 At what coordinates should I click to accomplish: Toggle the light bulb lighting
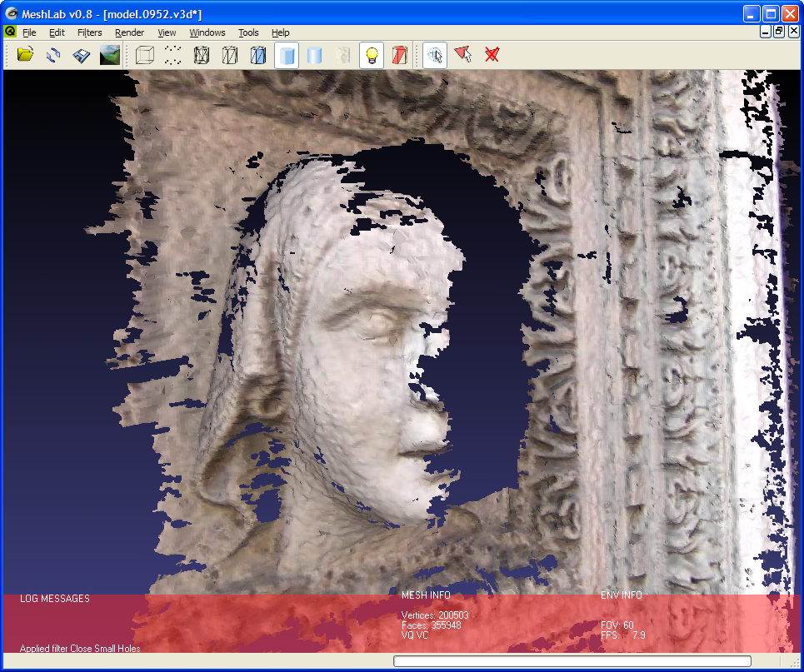click(x=372, y=56)
